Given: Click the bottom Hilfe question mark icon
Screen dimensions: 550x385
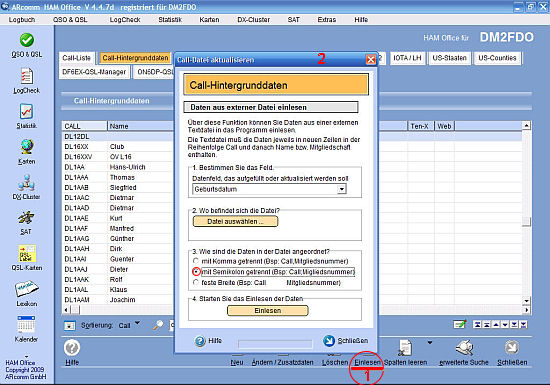Looking at the screenshot, I should click(72, 348).
